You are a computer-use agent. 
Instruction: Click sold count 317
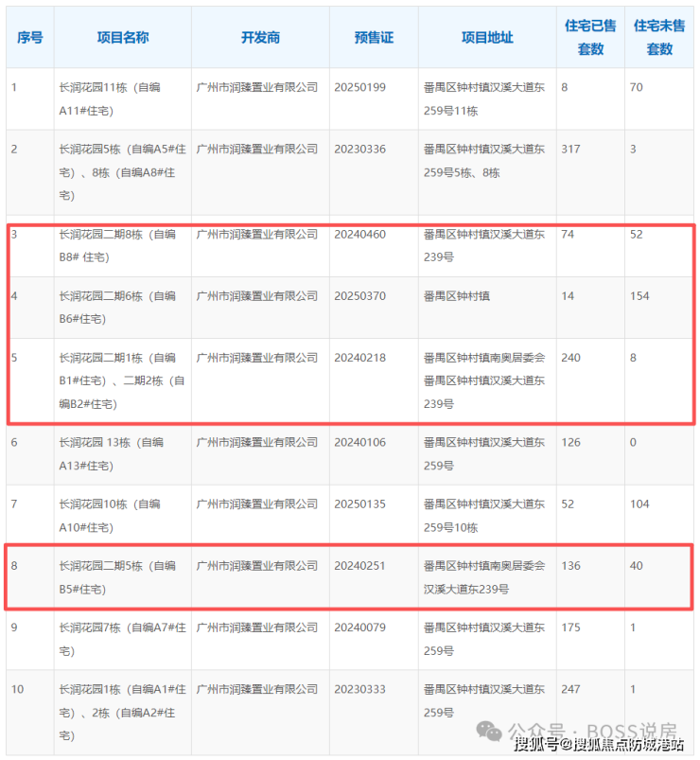tap(570, 149)
